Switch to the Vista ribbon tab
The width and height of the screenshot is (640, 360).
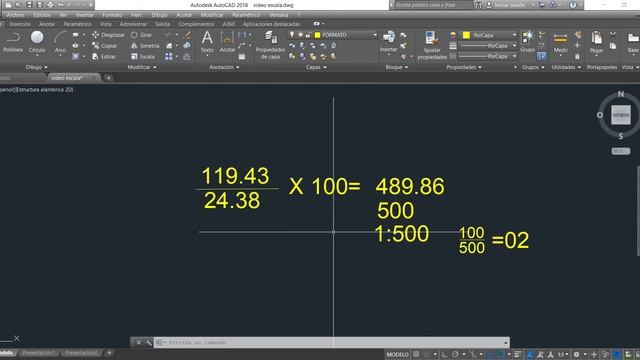(x=105, y=24)
